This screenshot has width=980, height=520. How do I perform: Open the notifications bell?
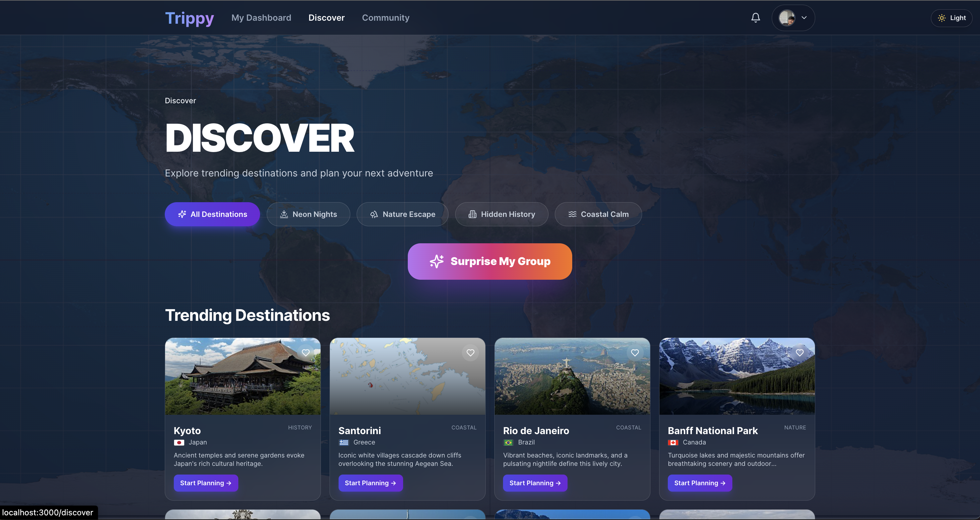pos(755,18)
